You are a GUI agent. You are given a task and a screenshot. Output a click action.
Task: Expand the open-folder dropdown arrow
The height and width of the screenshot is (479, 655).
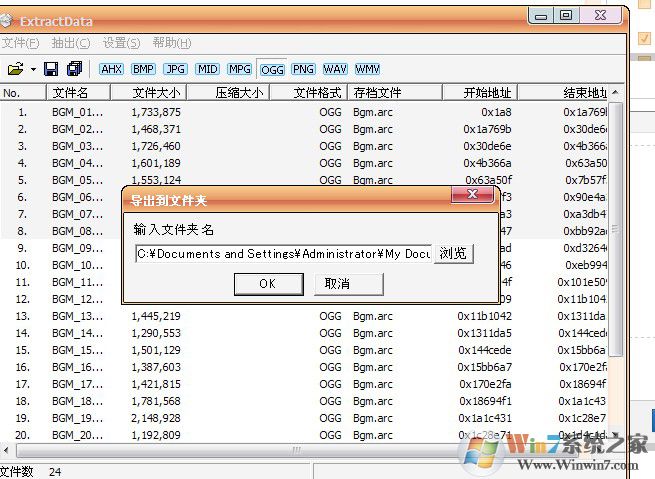click(33, 69)
